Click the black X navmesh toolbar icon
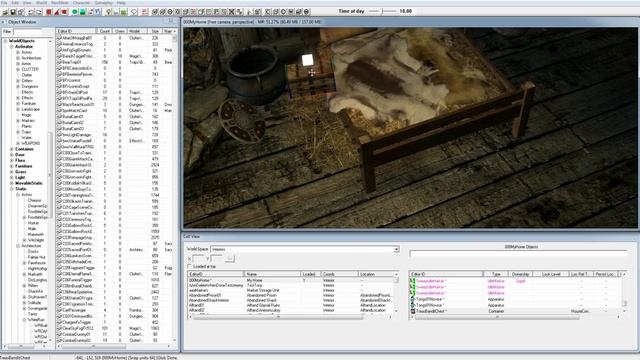This screenshot has height=360, width=640. pos(232,12)
